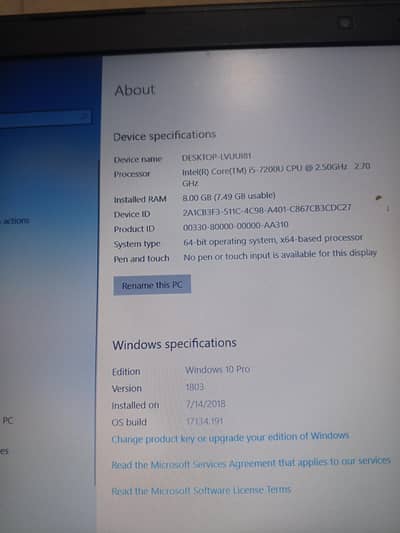The height and width of the screenshot is (533, 400).
Task: Select the About page heading
Action: (135, 90)
